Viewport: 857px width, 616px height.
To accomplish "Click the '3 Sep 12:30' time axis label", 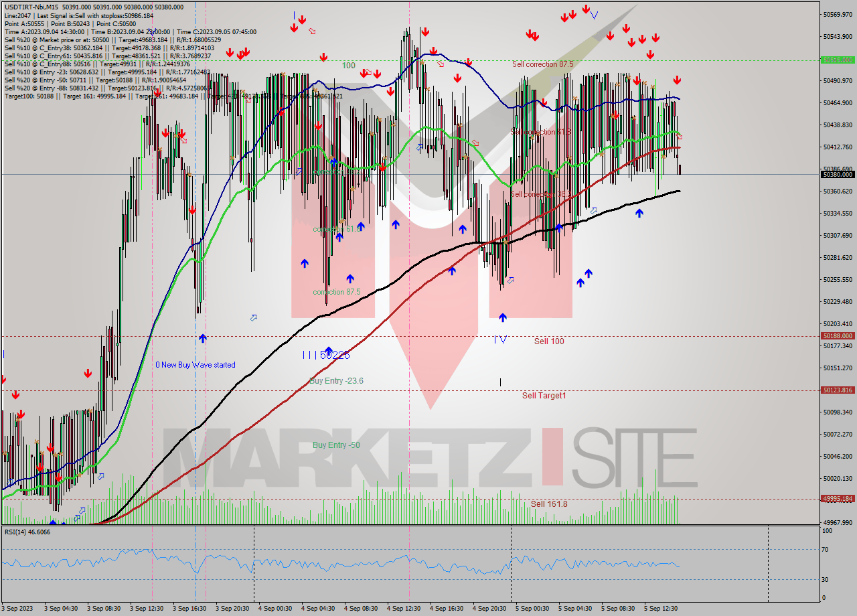I will [147, 609].
